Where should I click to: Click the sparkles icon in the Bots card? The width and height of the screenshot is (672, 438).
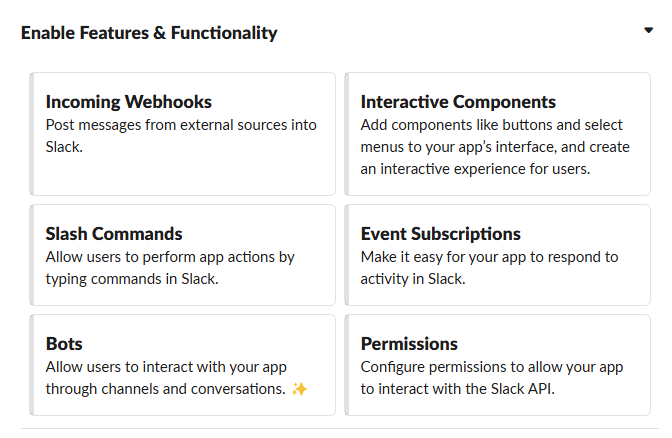tap(299, 389)
